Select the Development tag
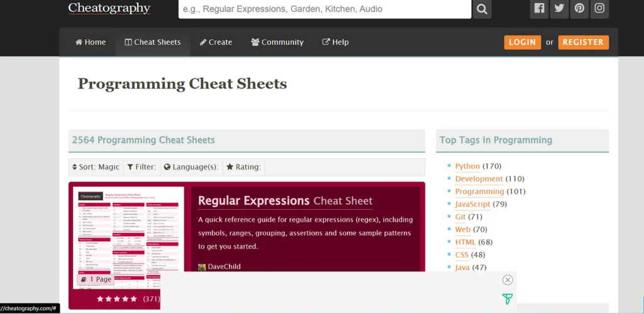644x314 pixels. point(479,179)
